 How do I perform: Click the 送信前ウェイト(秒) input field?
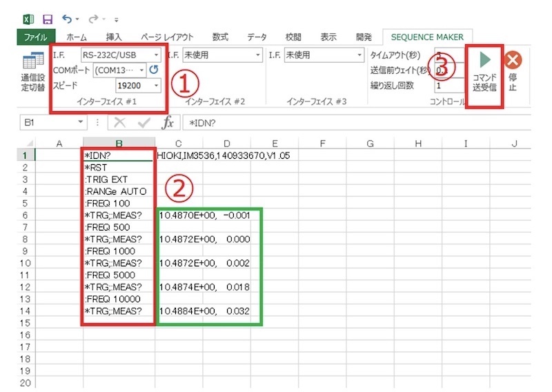449,70
